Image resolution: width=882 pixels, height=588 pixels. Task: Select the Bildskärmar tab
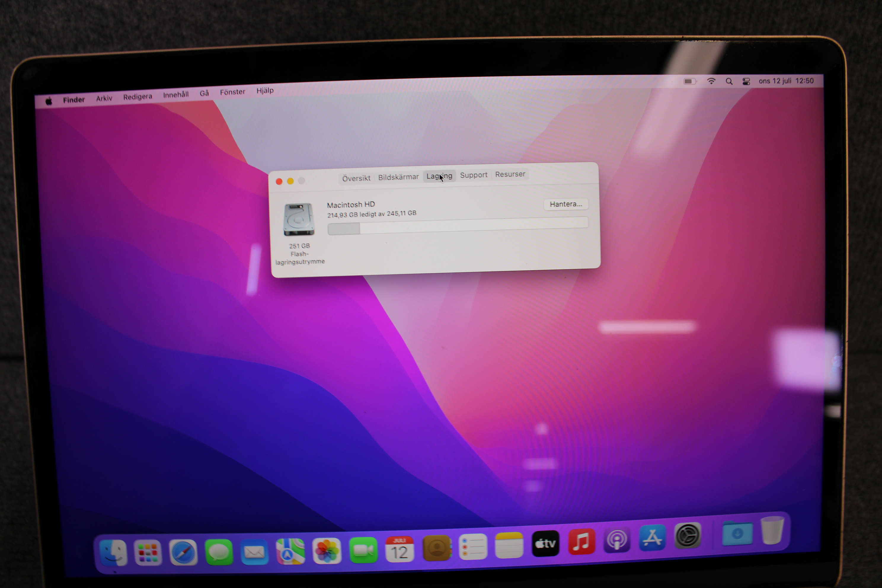coord(398,177)
